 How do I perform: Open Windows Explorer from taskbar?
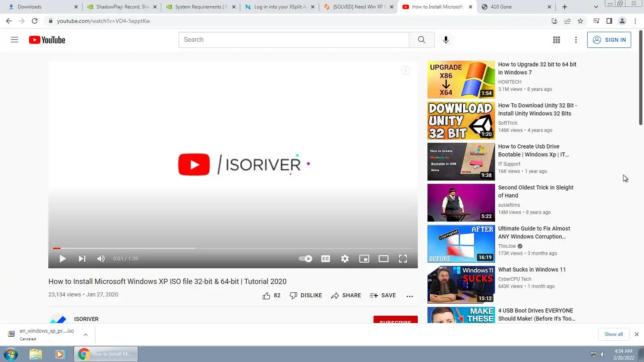36,354
